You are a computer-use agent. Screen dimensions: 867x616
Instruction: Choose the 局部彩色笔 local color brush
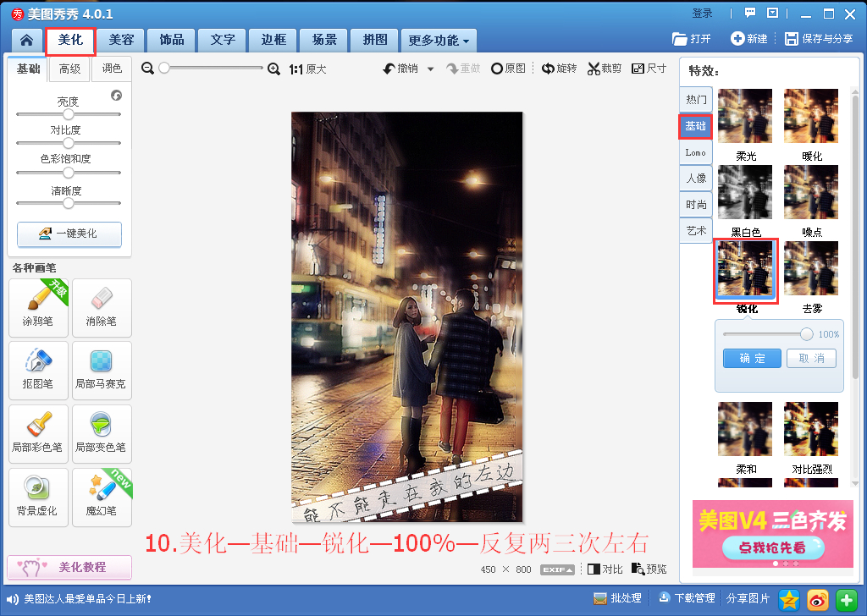point(38,432)
